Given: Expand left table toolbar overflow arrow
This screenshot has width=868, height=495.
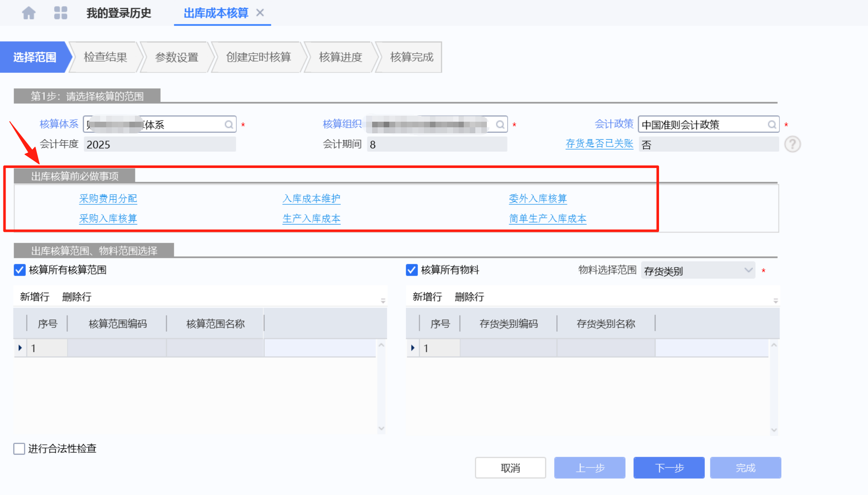Looking at the screenshot, I should point(383,301).
